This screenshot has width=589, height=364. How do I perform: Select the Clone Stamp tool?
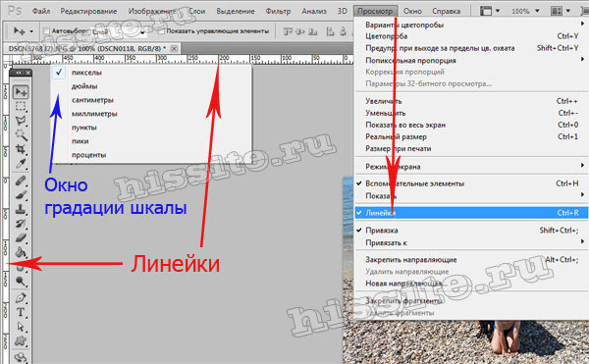click(x=21, y=209)
